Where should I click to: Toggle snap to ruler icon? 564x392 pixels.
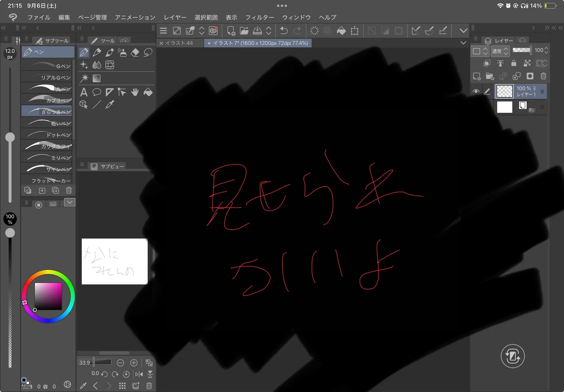tap(416, 31)
